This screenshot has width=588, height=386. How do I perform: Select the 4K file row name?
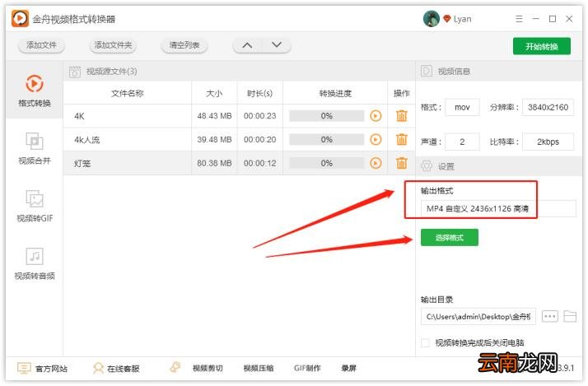pos(80,116)
